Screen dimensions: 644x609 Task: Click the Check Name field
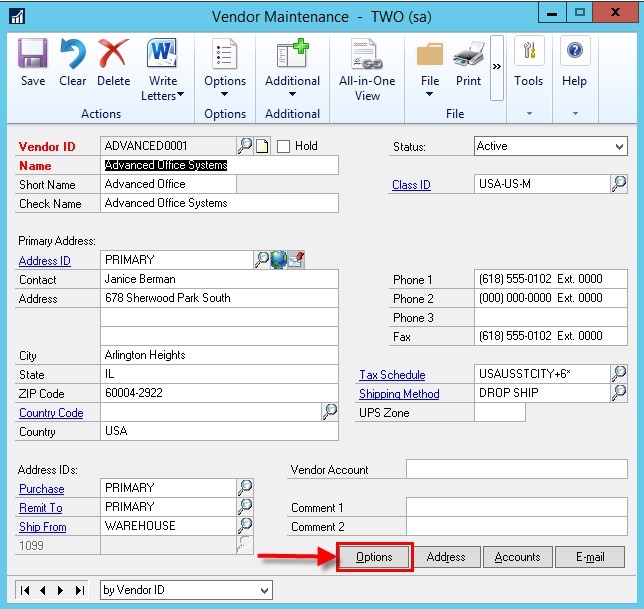(x=219, y=203)
